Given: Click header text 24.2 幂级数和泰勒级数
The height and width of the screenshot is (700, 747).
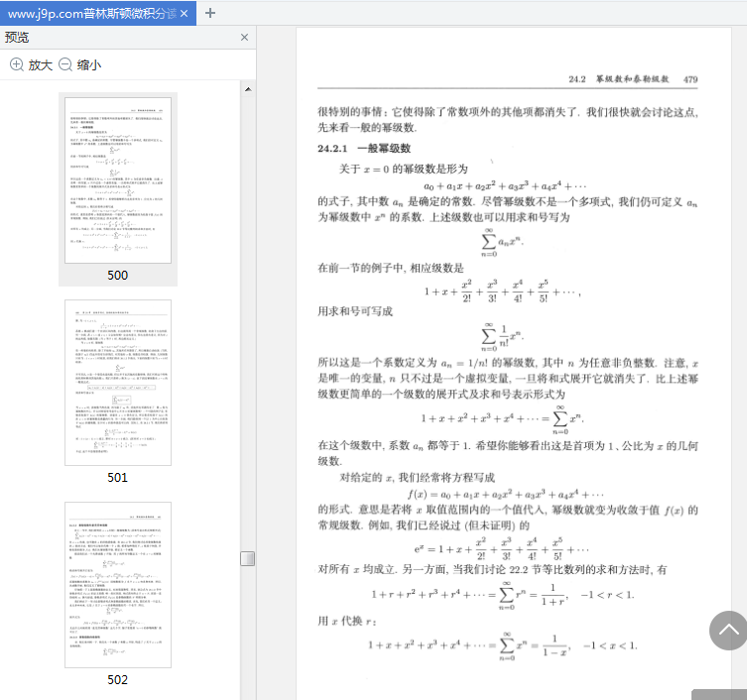Looking at the screenshot, I should click(x=618, y=79).
